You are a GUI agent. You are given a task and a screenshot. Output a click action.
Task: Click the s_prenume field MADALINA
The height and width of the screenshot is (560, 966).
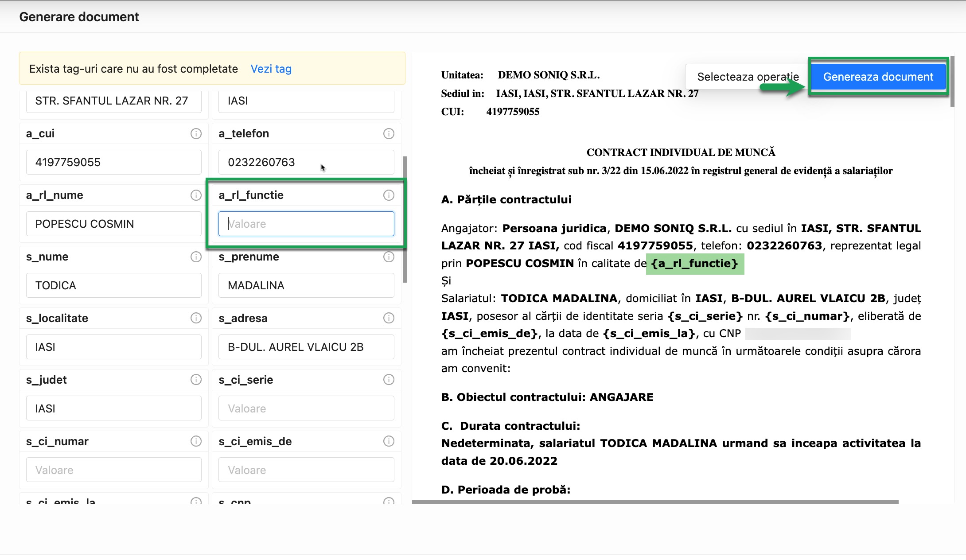(x=306, y=285)
